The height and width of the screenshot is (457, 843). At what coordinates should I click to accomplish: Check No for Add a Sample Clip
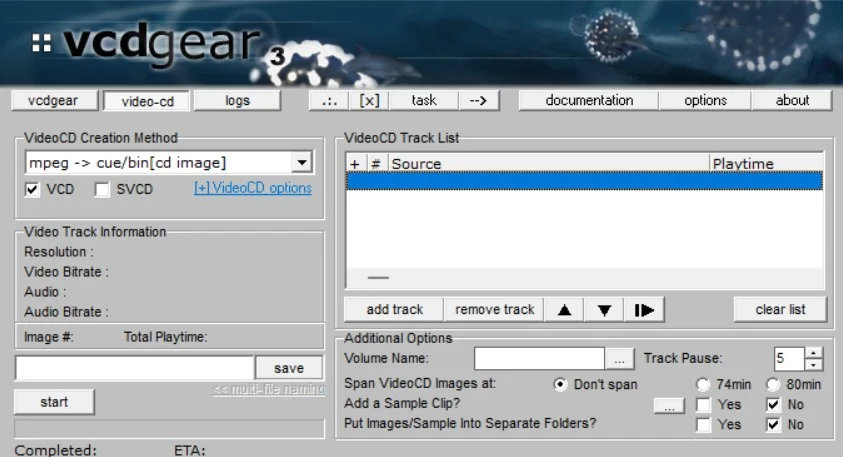773,405
